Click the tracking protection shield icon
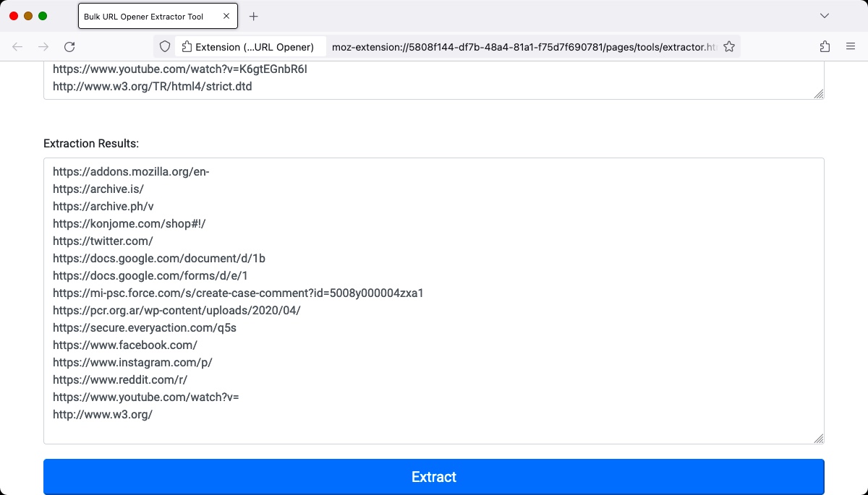The height and width of the screenshot is (495, 868). [x=165, y=46]
